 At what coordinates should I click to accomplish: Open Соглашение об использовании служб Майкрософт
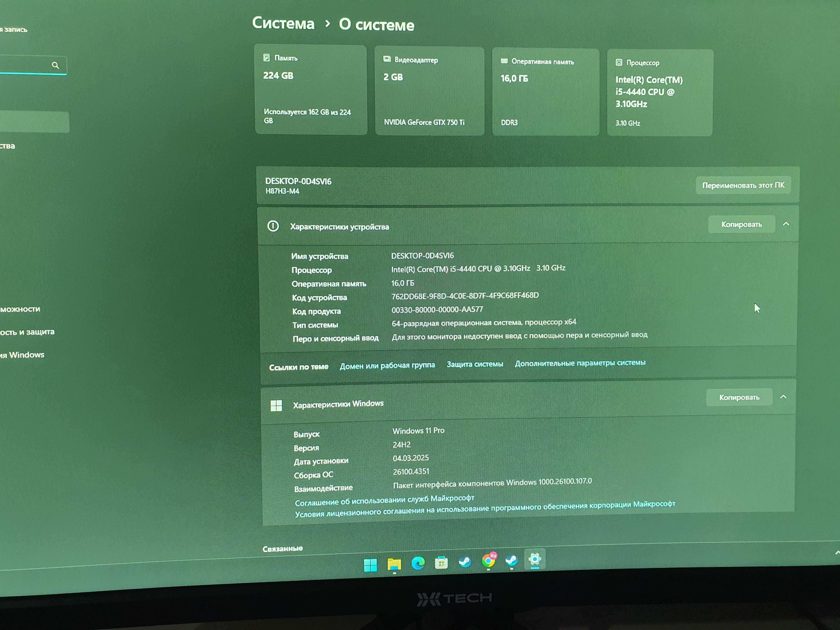pyautogui.click(x=384, y=500)
